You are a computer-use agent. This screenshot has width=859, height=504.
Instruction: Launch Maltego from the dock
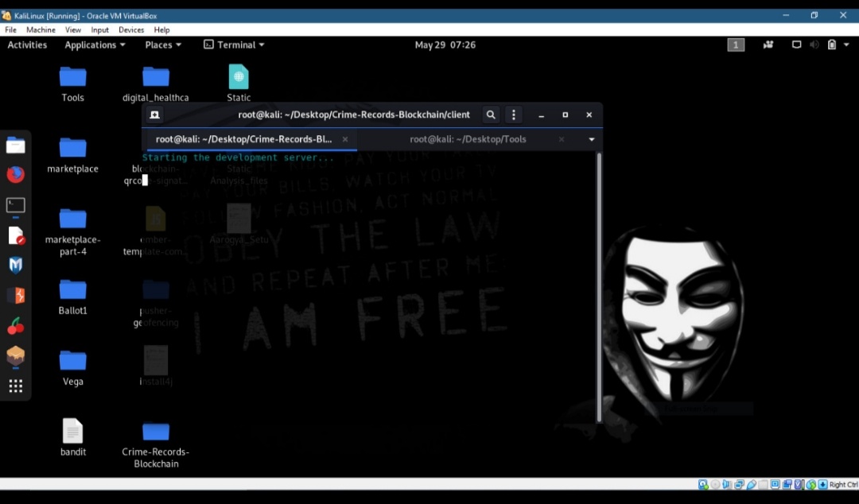15,266
